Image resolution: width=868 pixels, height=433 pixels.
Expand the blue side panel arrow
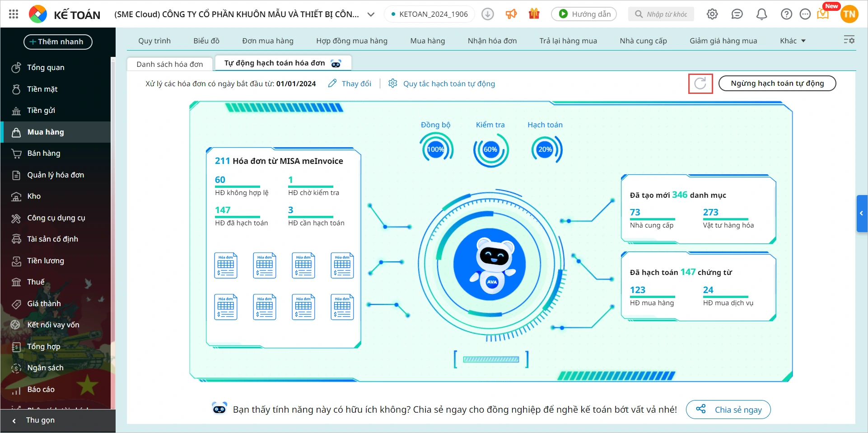pos(862,213)
